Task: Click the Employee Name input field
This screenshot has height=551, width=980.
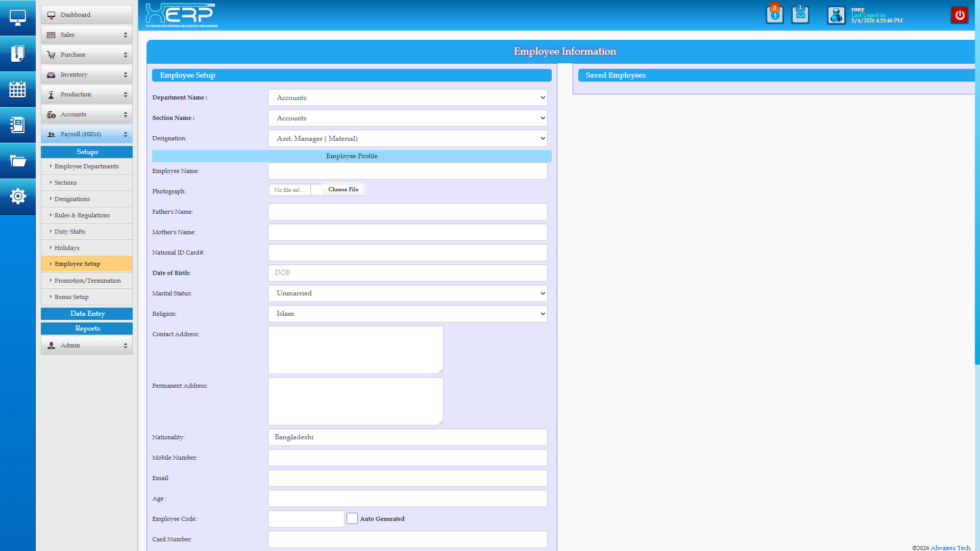Action: [x=407, y=171]
